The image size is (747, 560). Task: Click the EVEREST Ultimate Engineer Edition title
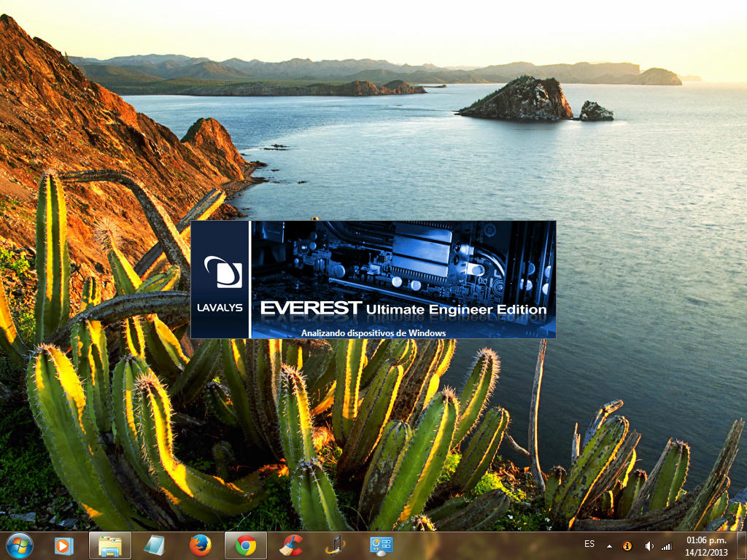[x=403, y=309]
